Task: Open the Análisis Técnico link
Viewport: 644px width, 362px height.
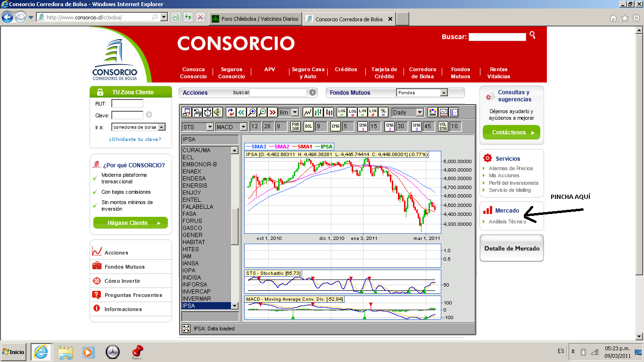Action: (507, 222)
